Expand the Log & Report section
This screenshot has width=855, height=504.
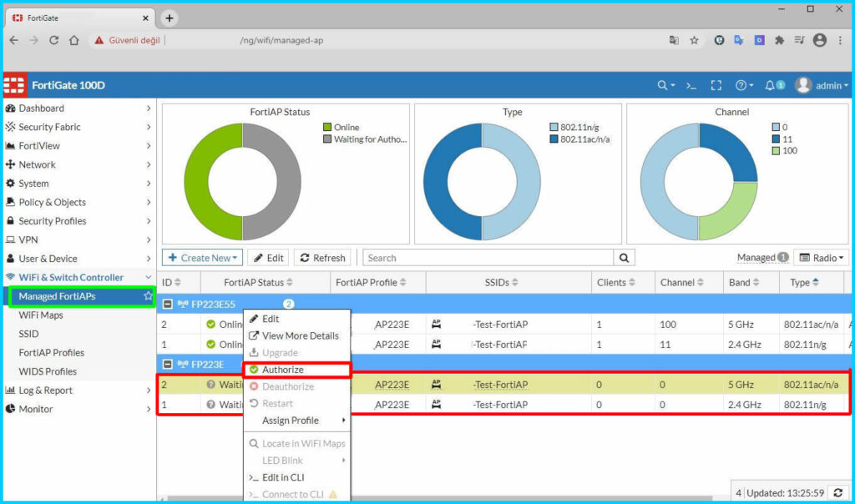(78, 391)
